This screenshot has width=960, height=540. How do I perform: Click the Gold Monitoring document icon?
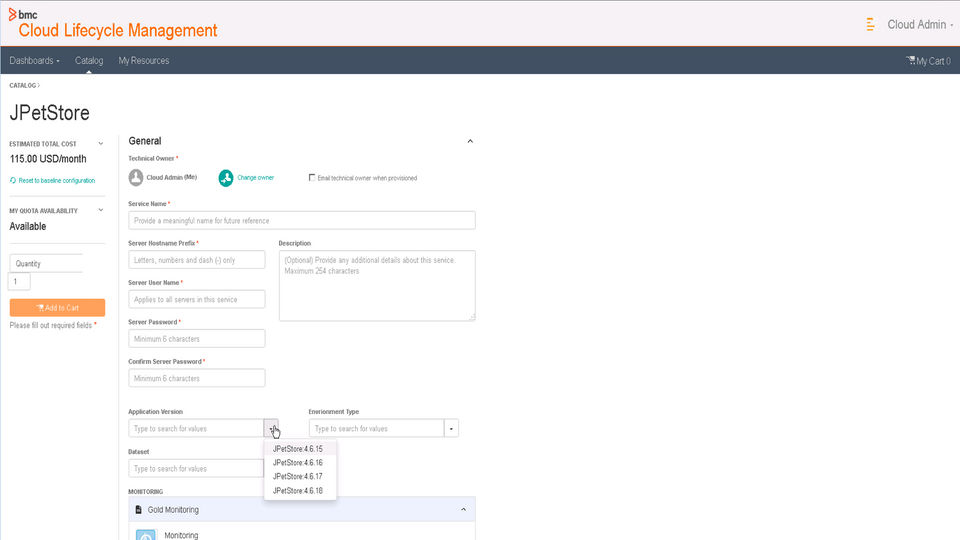coord(138,509)
